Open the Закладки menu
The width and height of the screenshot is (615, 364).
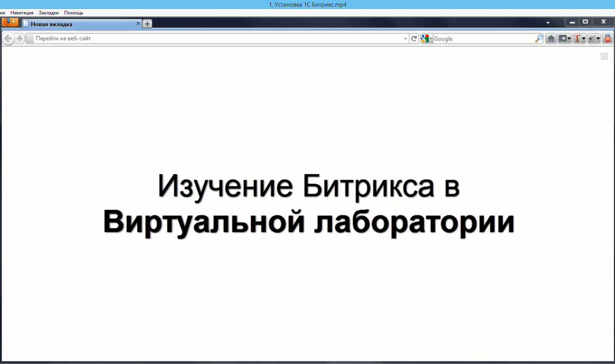[49, 13]
